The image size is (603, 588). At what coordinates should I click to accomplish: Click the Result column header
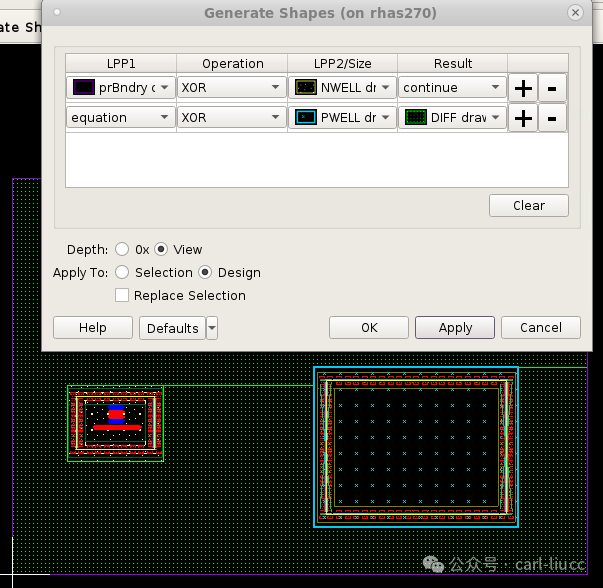click(x=453, y=63)
